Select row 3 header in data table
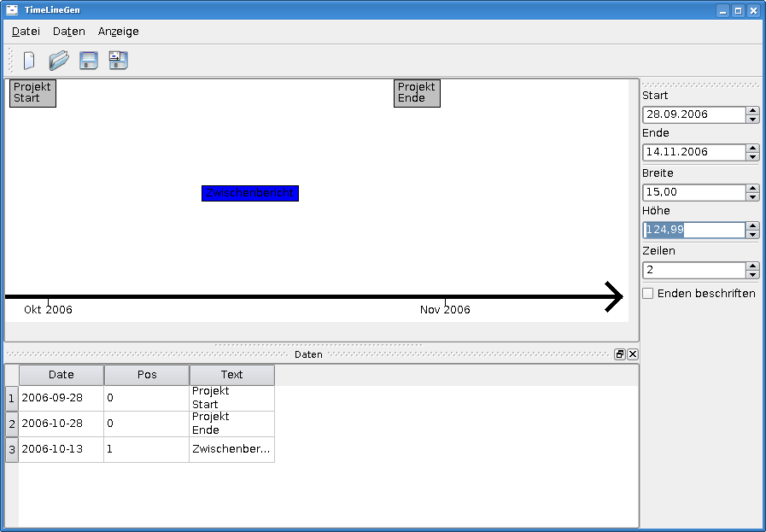This screenshot has height=532, width=766. (11, 449)
